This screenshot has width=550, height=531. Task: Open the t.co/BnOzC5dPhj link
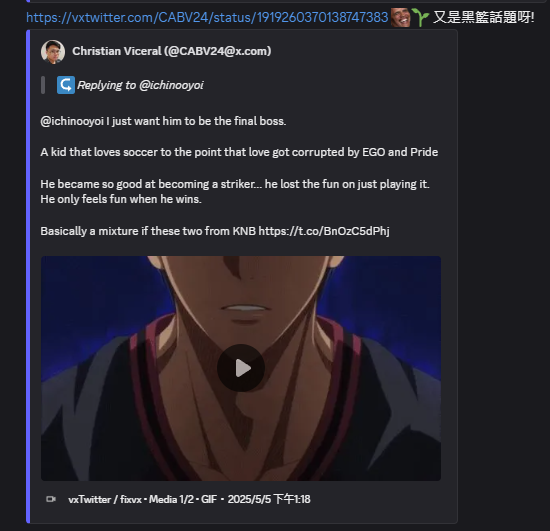click(x=324, y=231)
